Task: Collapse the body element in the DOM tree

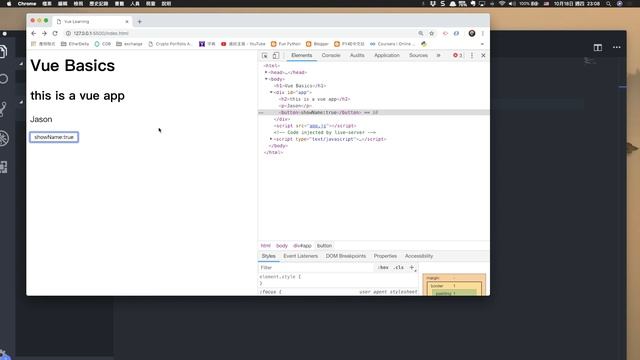Action: [x=266, y=79]
